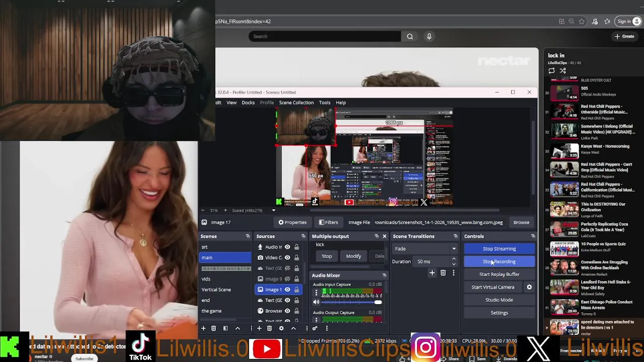
Task: Toggle playlist loop icon
Action: tap(551, 71)
